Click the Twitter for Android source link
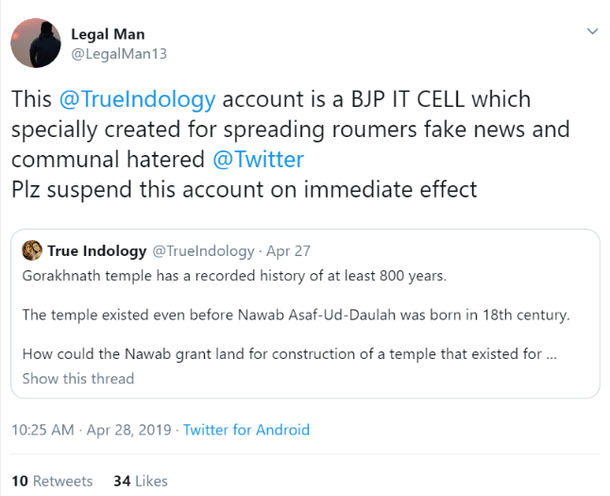 [244, 430]
